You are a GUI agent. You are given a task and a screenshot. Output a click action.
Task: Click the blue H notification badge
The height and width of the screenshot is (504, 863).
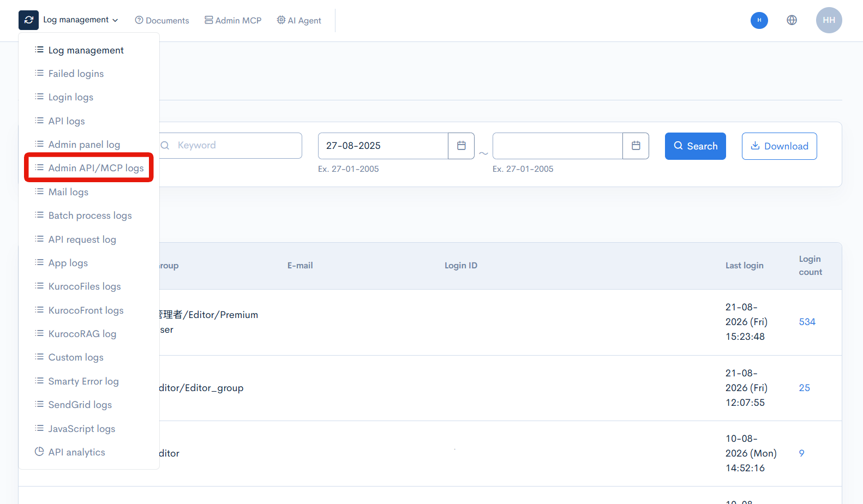tap(759, 20)
